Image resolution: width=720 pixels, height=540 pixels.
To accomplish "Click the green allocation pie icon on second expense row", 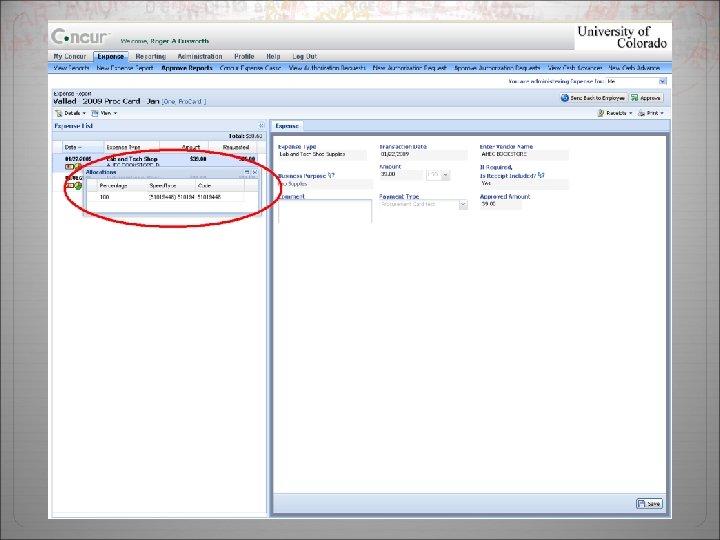I will click(x=79, y=186).
